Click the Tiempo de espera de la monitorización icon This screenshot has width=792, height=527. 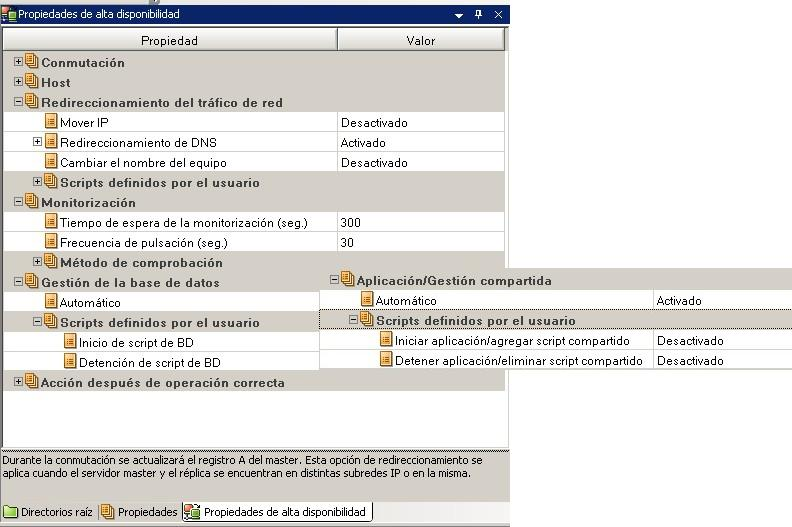click(x=51, y=221)
